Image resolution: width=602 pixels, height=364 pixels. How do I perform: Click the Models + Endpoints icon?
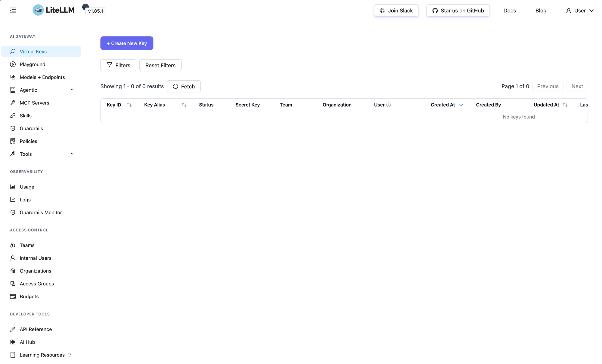pos(13,77)
